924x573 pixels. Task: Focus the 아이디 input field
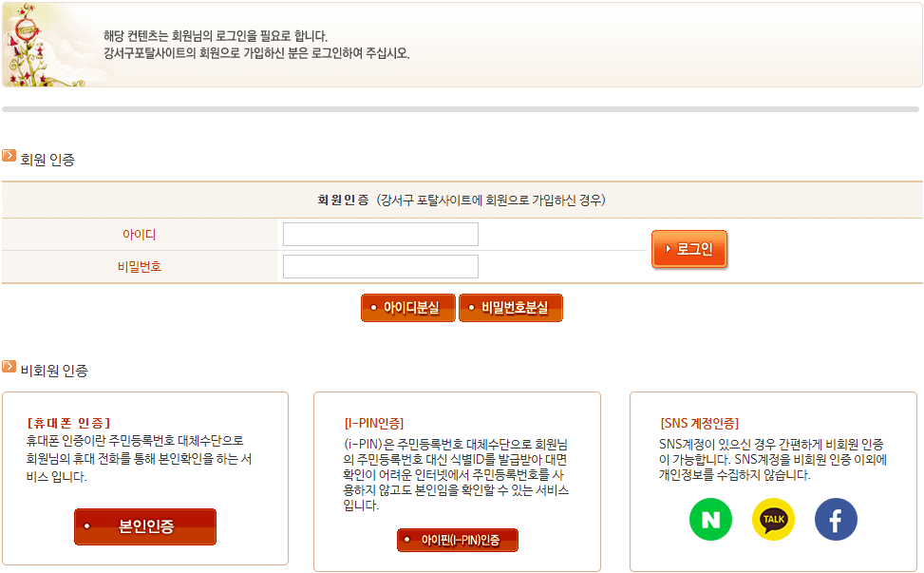click(x=381, y=234)
